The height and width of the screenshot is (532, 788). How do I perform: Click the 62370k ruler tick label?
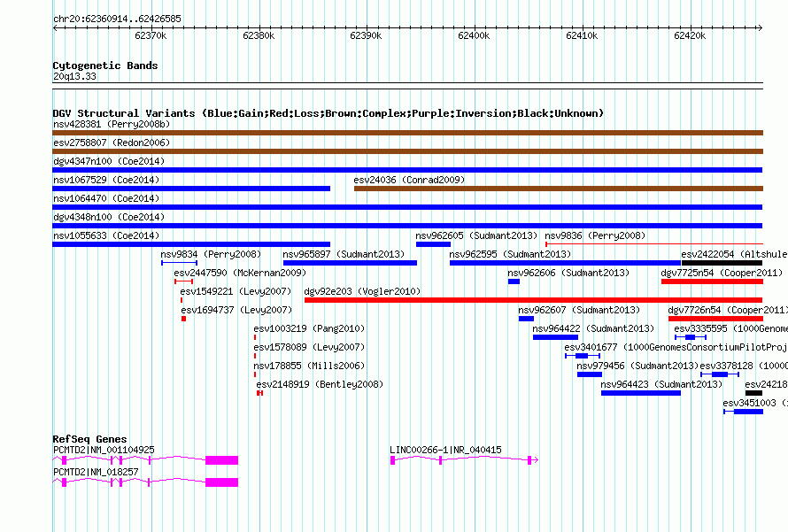pyautogui.click(x=151, y=35)
